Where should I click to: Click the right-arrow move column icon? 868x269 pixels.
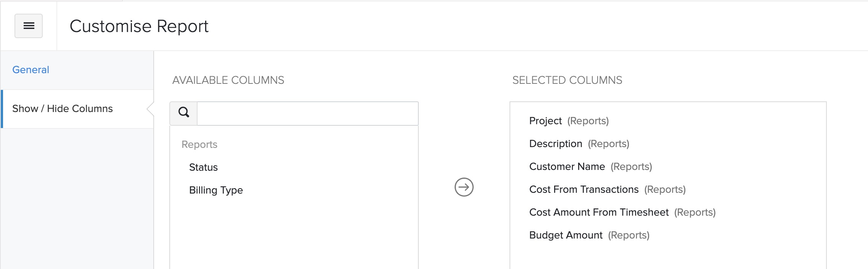464,187
